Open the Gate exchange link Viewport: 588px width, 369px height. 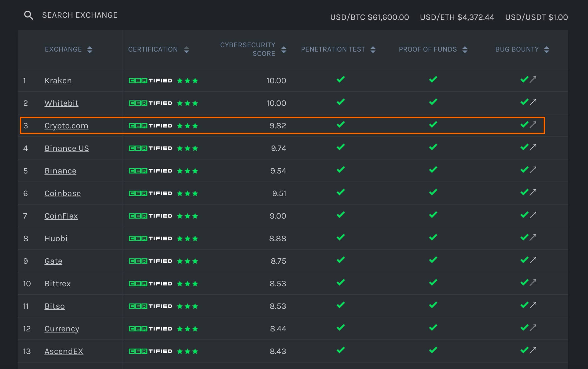(53, 261)
